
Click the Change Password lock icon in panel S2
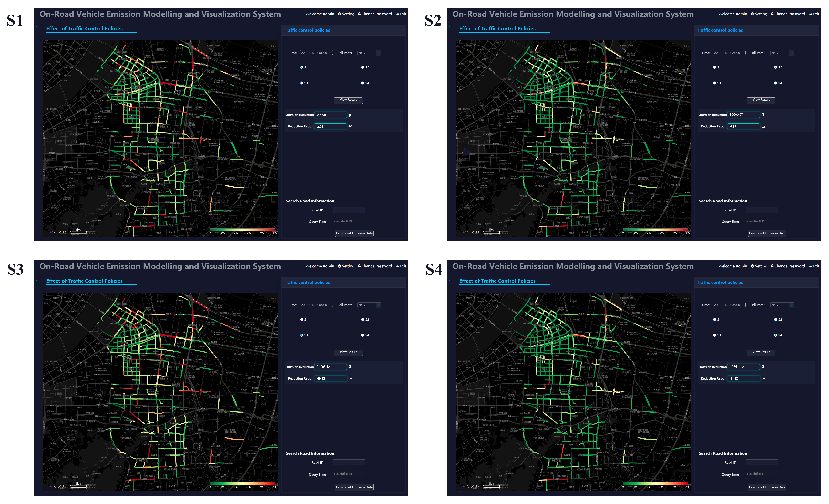(x=772, y=14)
